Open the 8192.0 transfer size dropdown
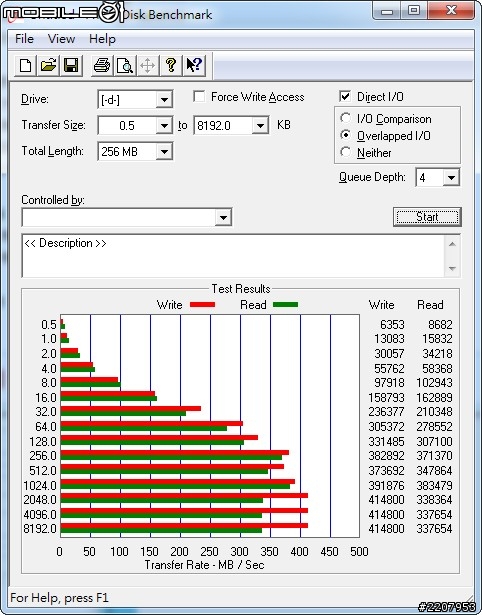 coord(260,126)
